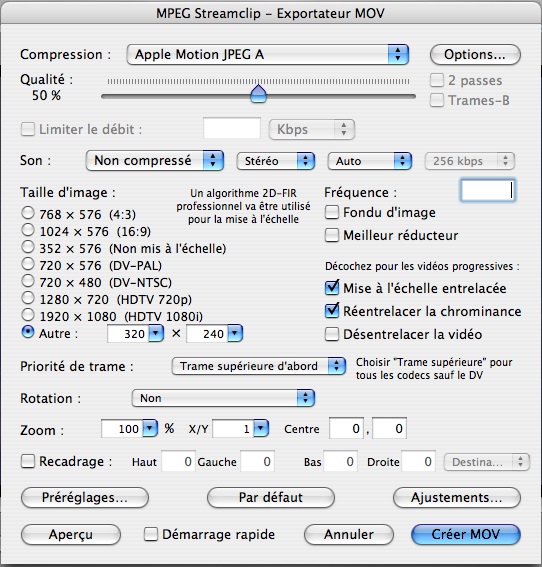Open the Auto sample rate dropdown
542x567 pixels.
[x=370, y=161]
